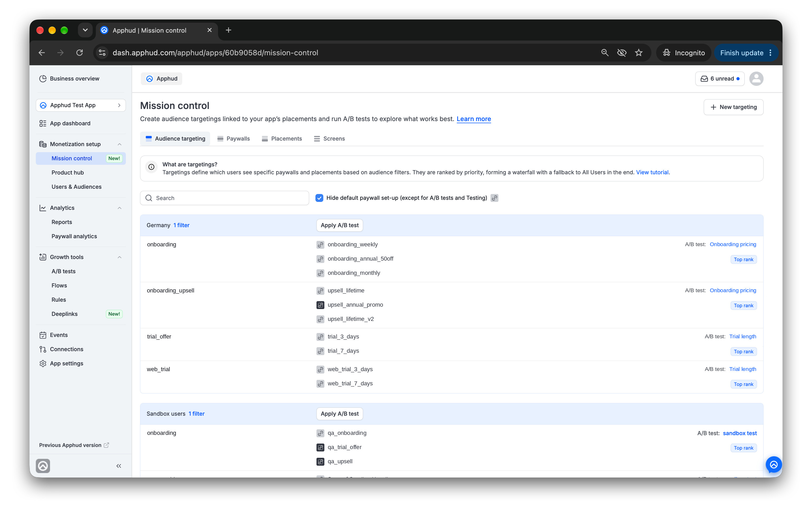Reload the browser page
812x517 pixels.
[x=80, y=53]
